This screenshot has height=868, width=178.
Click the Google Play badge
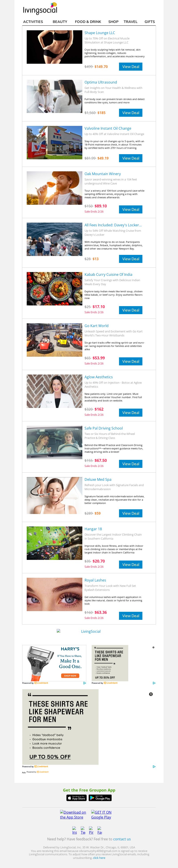(x=100, y=798)
